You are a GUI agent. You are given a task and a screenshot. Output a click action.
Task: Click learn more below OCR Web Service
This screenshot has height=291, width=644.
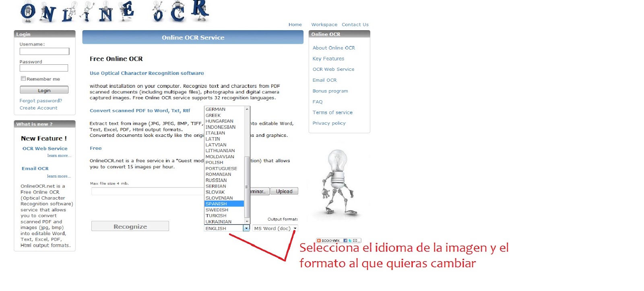click(x=59, y=155)
